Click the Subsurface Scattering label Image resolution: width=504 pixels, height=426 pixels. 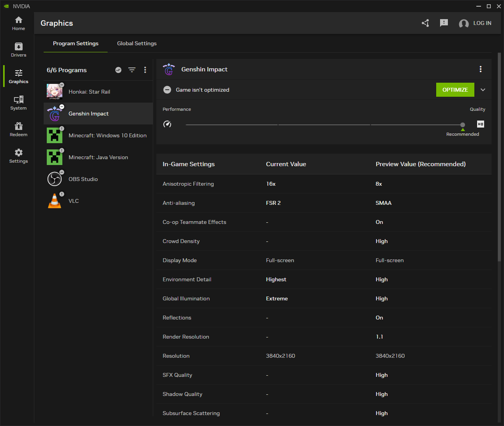191,413
